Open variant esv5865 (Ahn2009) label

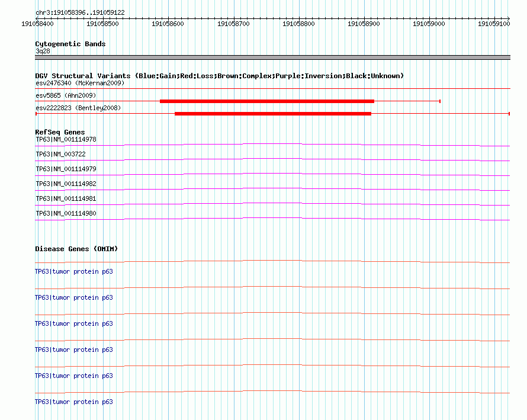(x=66, y=95)
